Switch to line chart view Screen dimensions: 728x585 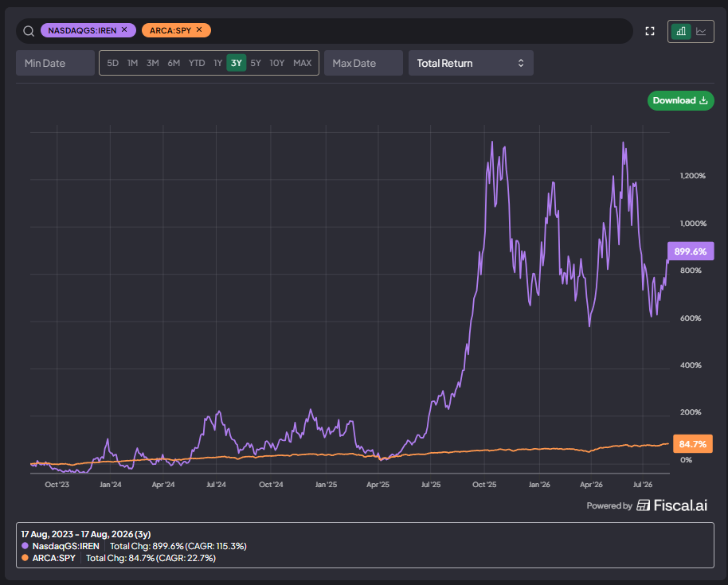click(x=701, y=32)
